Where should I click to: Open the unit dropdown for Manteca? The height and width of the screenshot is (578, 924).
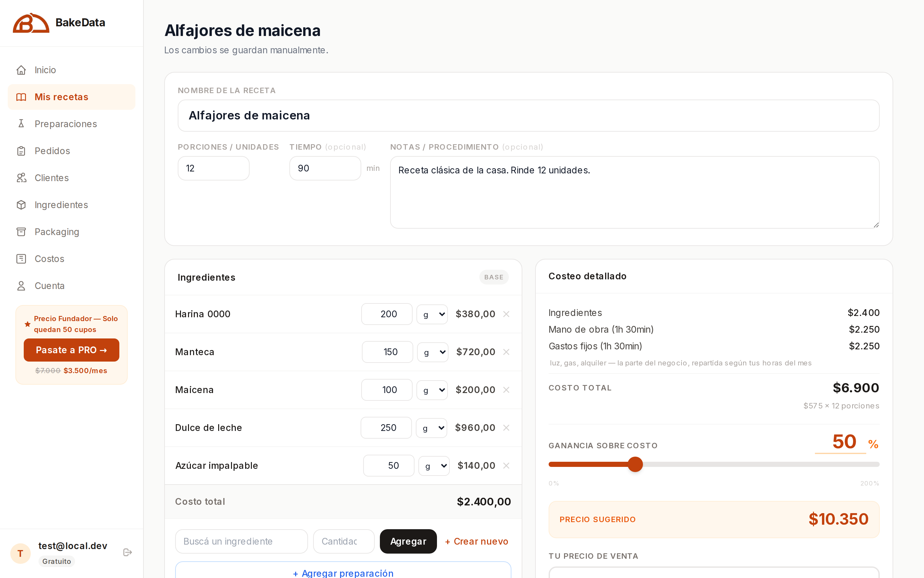point(432,352)
